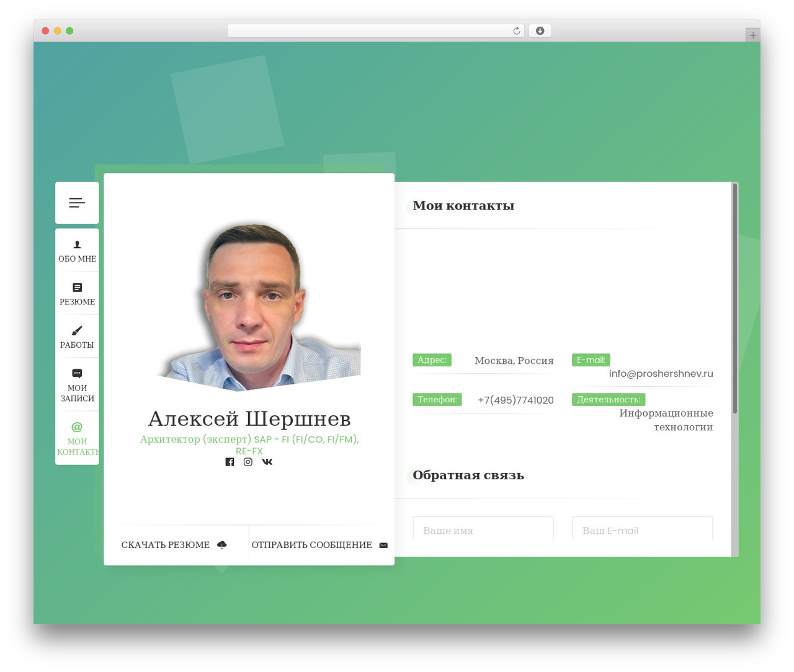Screen dimensions: 794x672
Task: Click the browser address bar
Action: [376, 31]
